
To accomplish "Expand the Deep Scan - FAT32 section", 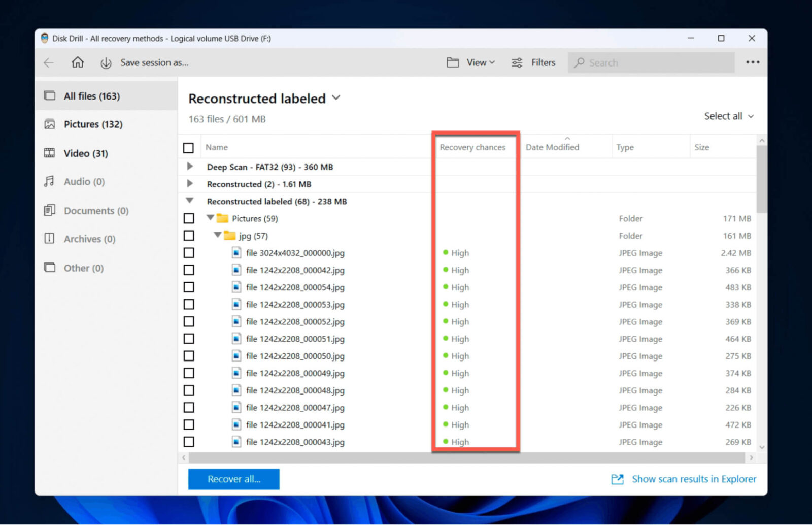I will point(190,166).
